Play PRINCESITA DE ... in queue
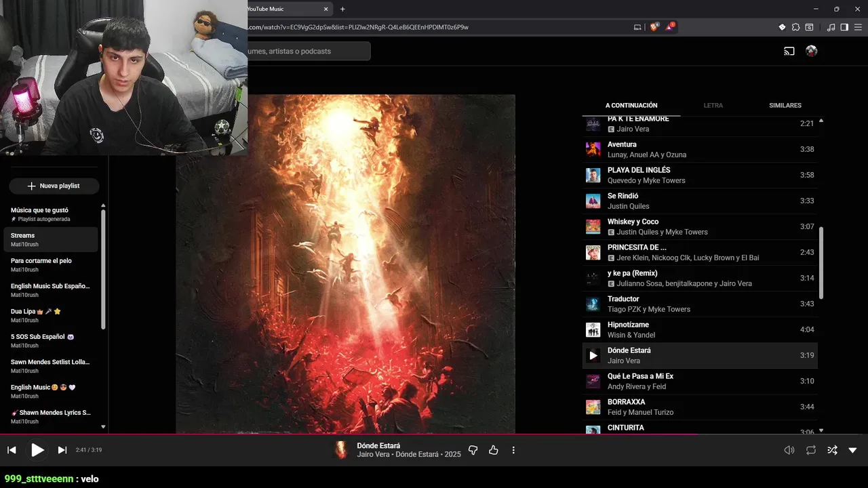This screenshot has width=868, height=488. (x=700, y=252)
